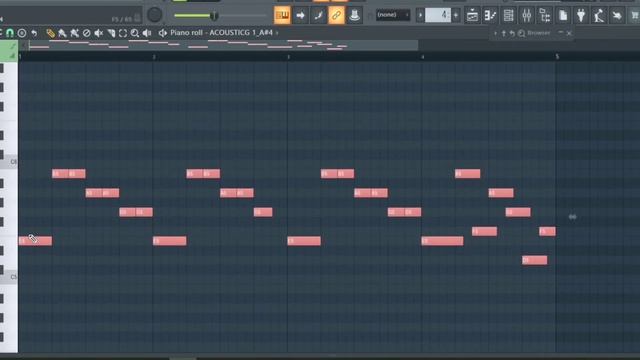Click the F5 / 65 hint text
Image resolution: width=640 pixels, height=360 pixels.
122,19
